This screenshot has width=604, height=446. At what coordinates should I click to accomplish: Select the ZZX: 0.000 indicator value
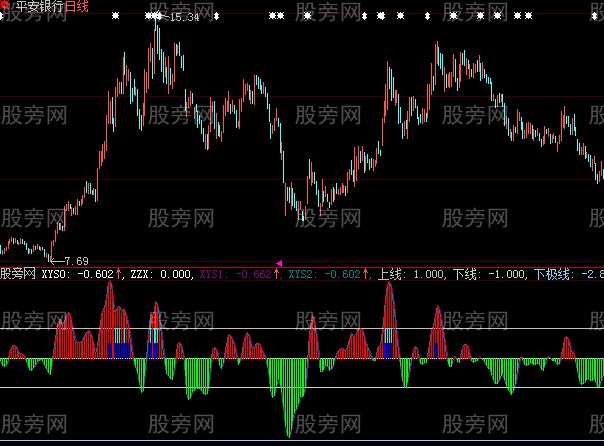coord(161,274)
